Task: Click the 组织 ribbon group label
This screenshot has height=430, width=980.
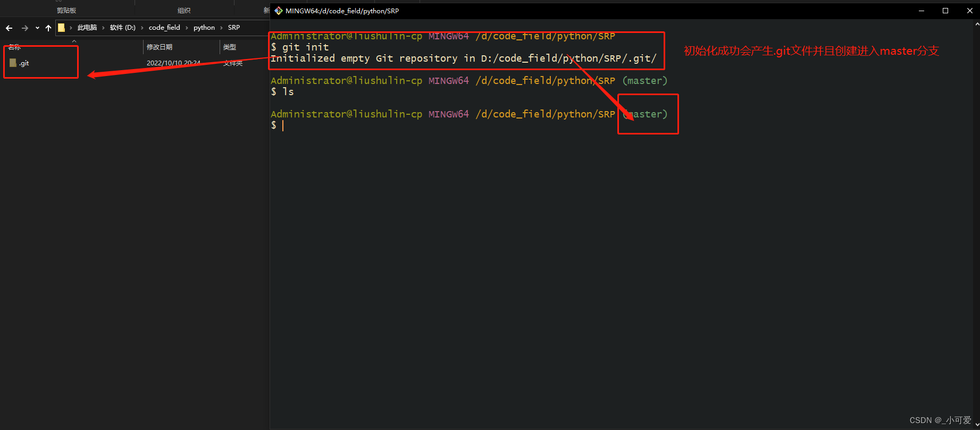Action: tap(184, 11)
